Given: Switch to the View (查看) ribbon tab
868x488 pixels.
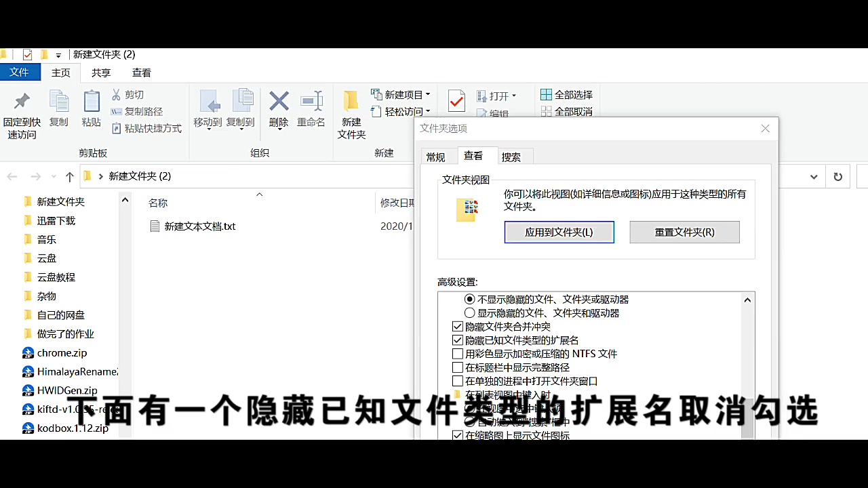Looking at the screenshot, I should pyautogui.click(x=142, y=73).
